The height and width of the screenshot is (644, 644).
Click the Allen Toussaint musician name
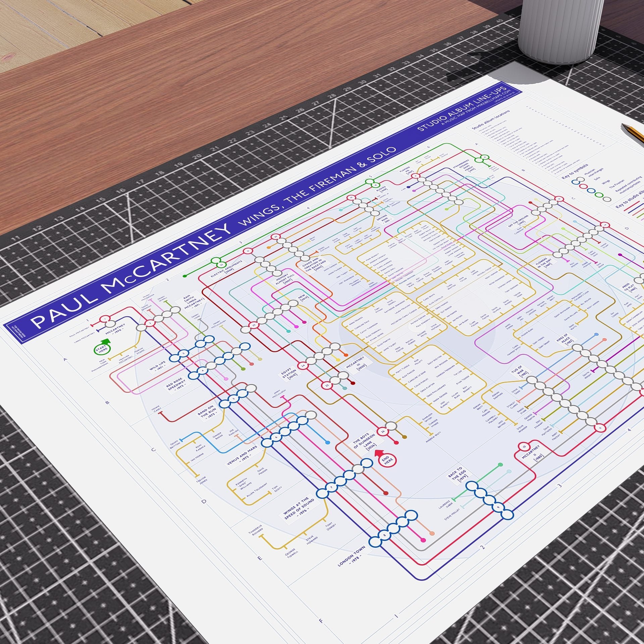coord(258,490)
